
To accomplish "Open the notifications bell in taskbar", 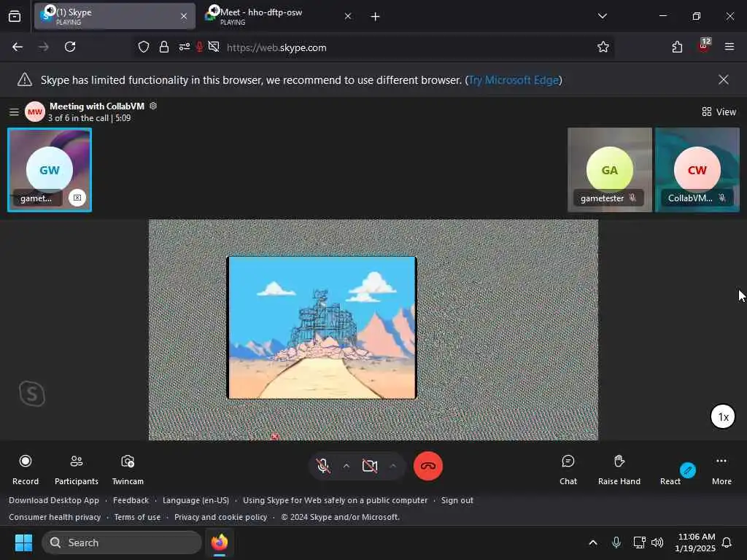I will (x=727, y=542).
